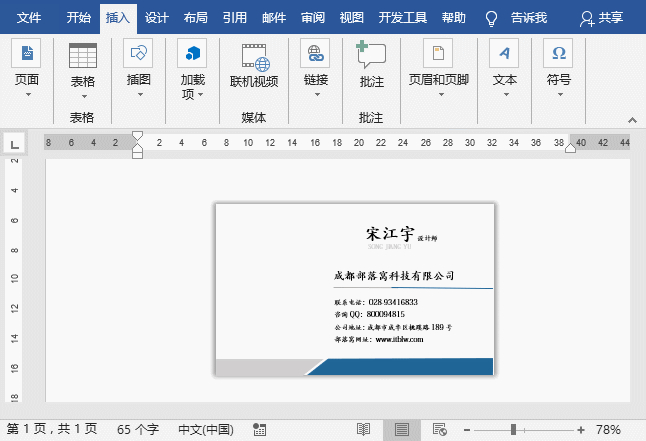Open the Illustrations (插图) icon
The image size is (646, 441).
pyautogui.click(x=138, y=54)
